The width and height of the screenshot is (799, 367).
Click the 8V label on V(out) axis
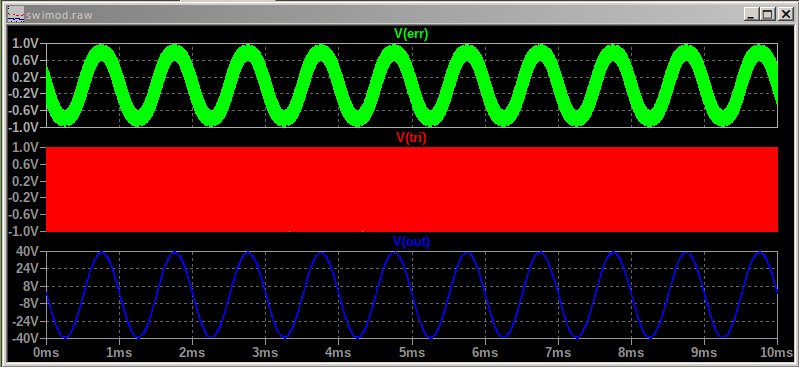[31, 286]
